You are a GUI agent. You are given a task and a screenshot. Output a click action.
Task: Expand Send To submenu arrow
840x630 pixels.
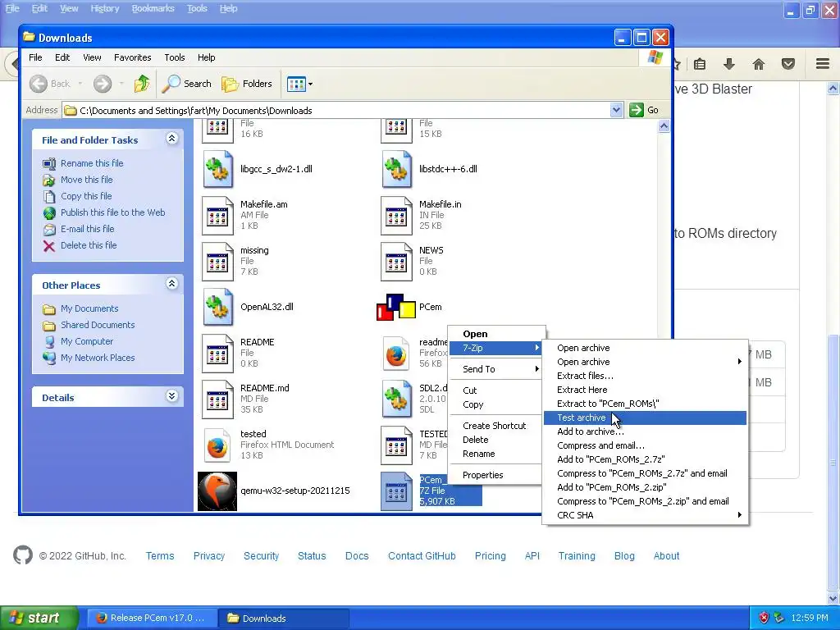pyautogui.click(x=536, y=369)
